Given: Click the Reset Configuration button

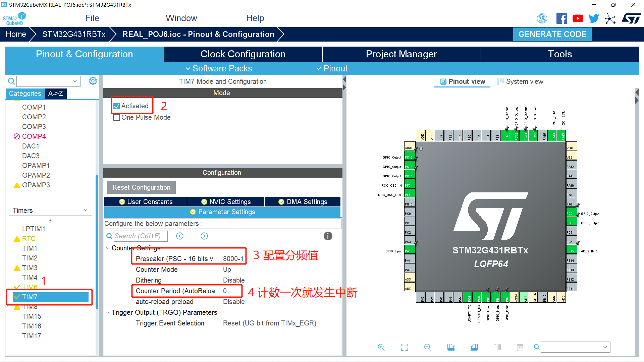Looking at the screenshot, I should tap(141, 187).
